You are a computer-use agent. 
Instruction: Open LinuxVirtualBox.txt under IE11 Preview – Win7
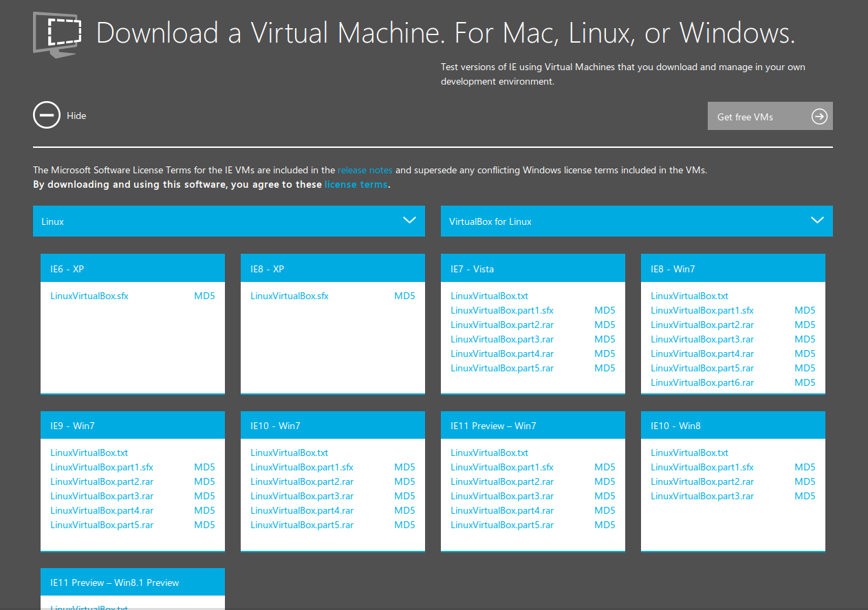point(490,453)
